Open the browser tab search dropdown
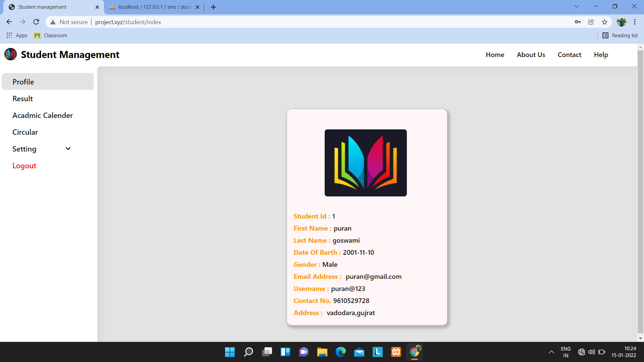 click(x=577, y=6)
